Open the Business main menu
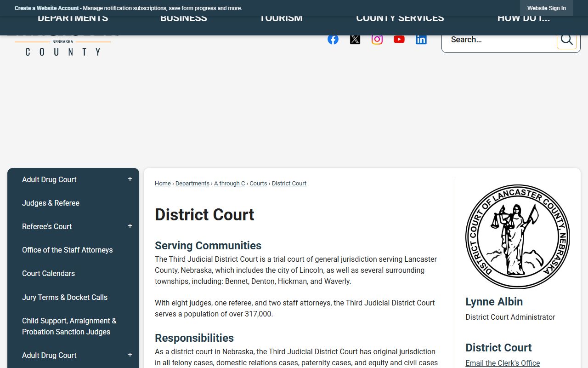588x368 pixels. point(184,18)
